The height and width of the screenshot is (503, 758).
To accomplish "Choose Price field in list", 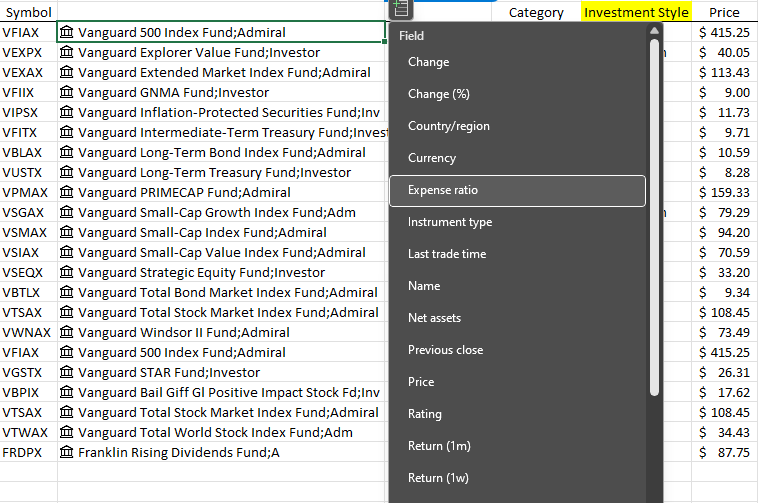I will tap(517, 382).
